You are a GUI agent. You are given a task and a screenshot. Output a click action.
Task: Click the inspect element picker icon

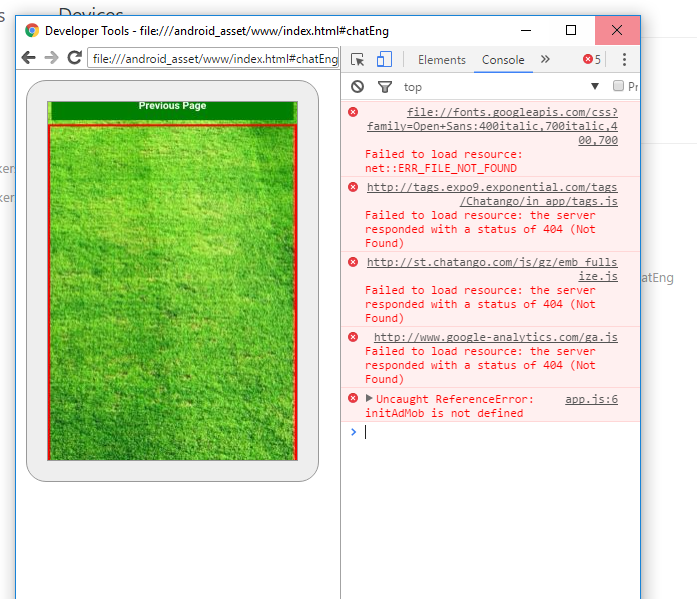coord(358,60)
